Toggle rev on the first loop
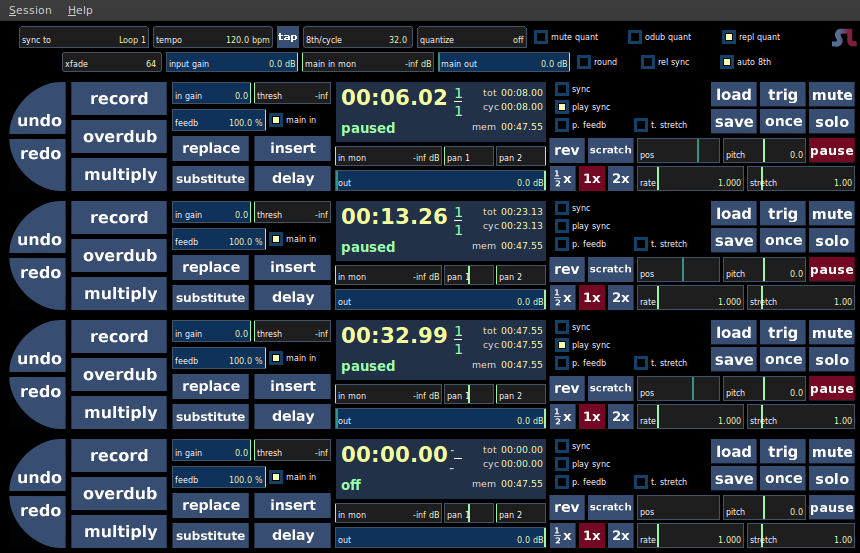860x553 pixels. [x=567, y=150]
